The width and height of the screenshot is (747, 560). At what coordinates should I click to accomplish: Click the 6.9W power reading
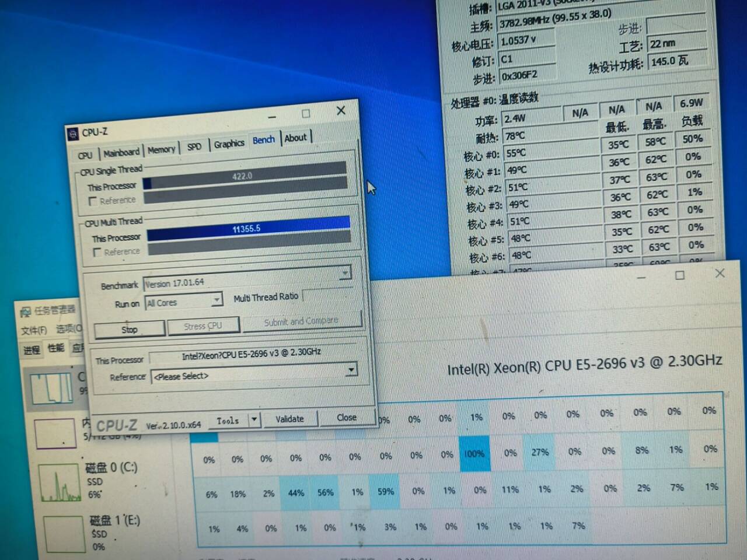[692, 103]
